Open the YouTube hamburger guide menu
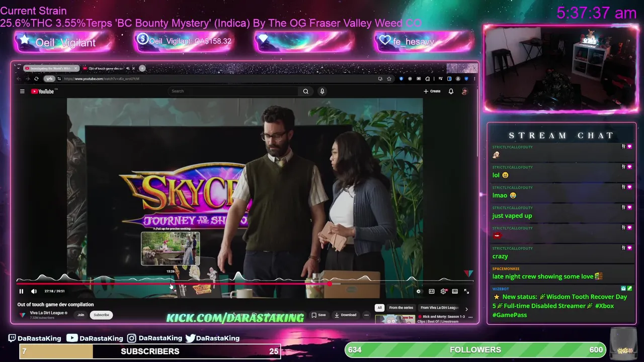 coord(22,91)
